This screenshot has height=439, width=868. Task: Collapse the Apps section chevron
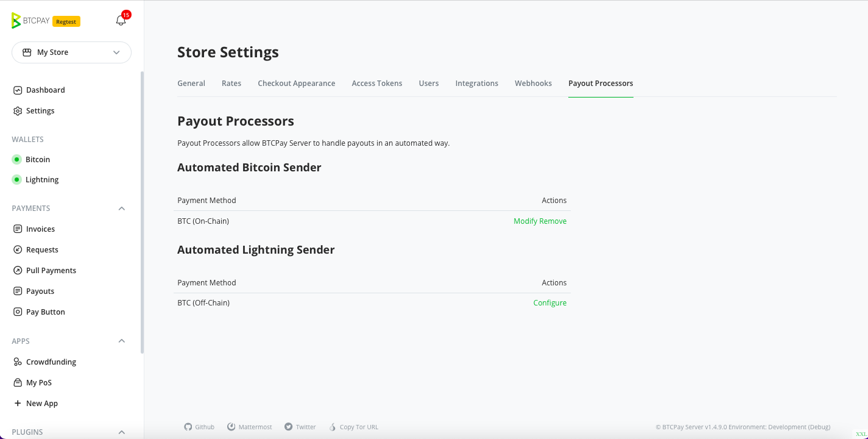click(122, 341)
